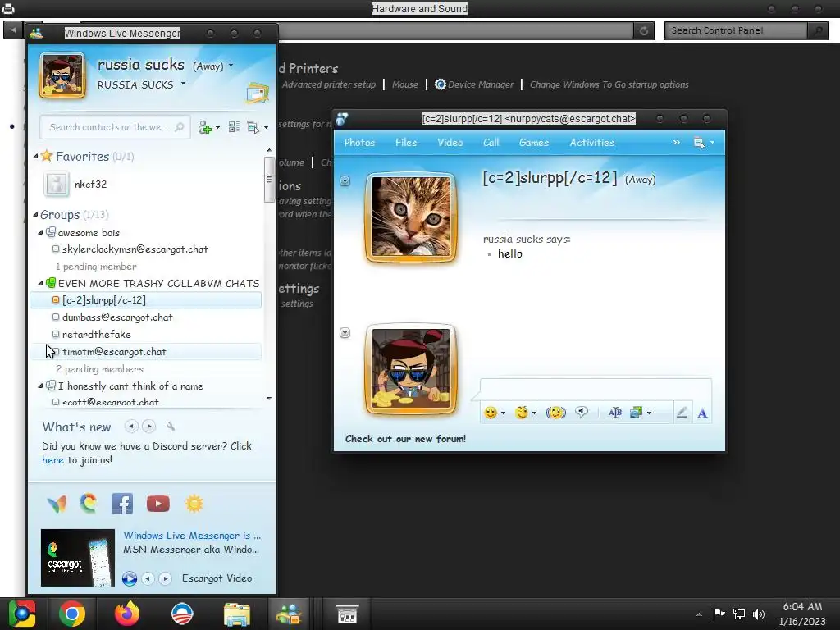Click the add contact icon

pyautogui.click(x=205, y=127)
